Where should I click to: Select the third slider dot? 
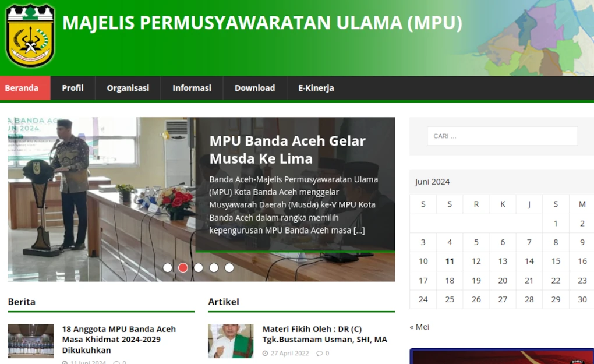[x=199, y=268]
